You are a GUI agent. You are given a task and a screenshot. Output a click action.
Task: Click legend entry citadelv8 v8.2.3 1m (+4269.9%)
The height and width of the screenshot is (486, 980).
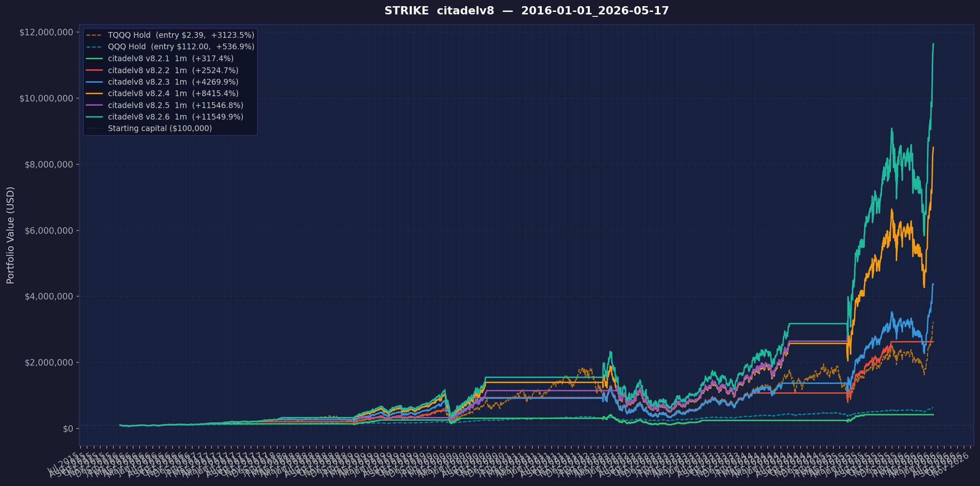pyautogui.click(x=162, y=82)
